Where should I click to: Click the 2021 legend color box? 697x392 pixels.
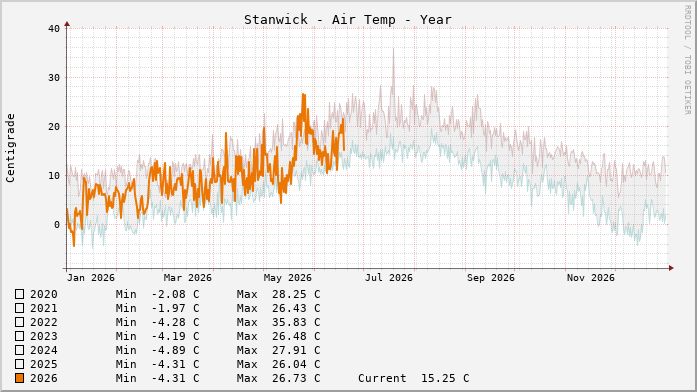[x=19, y=308]
